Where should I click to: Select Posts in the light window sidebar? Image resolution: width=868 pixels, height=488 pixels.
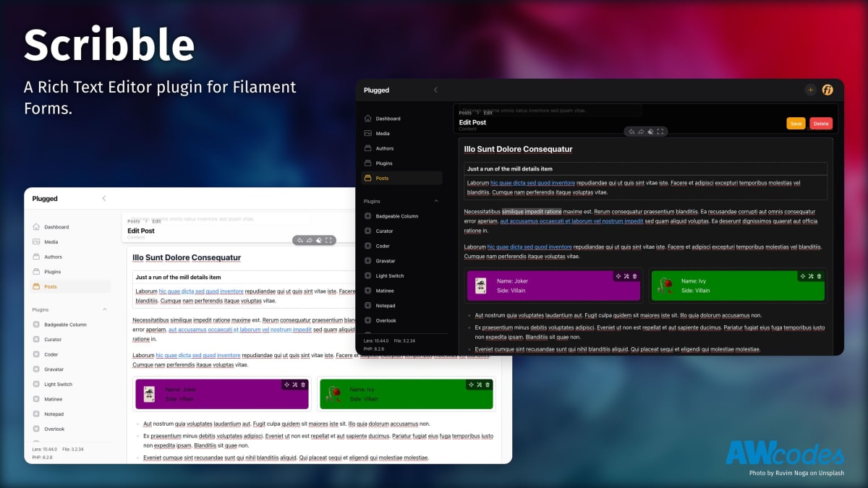click(70, 286)
